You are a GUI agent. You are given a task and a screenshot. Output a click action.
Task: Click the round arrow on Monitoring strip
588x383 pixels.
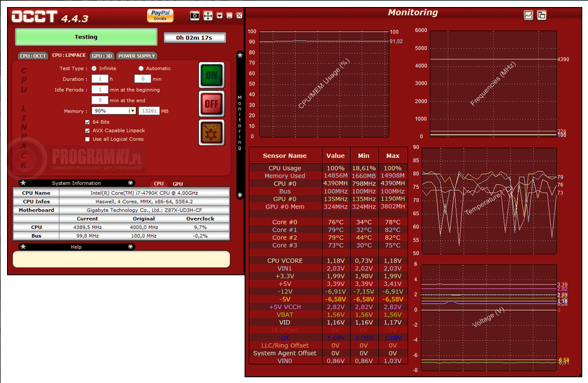240,195
